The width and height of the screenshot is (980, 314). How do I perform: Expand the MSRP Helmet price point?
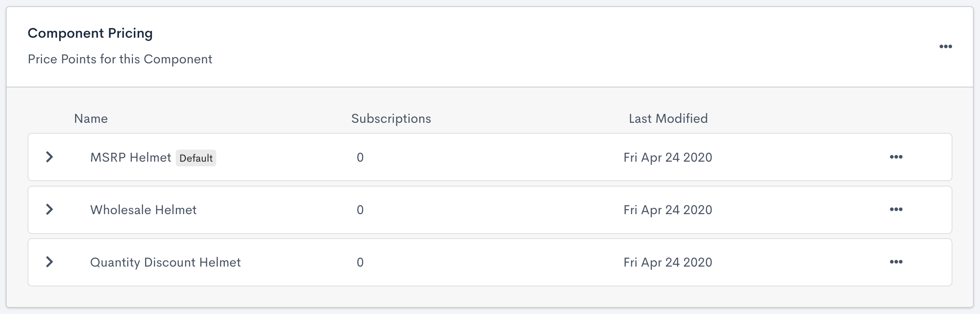49,157
